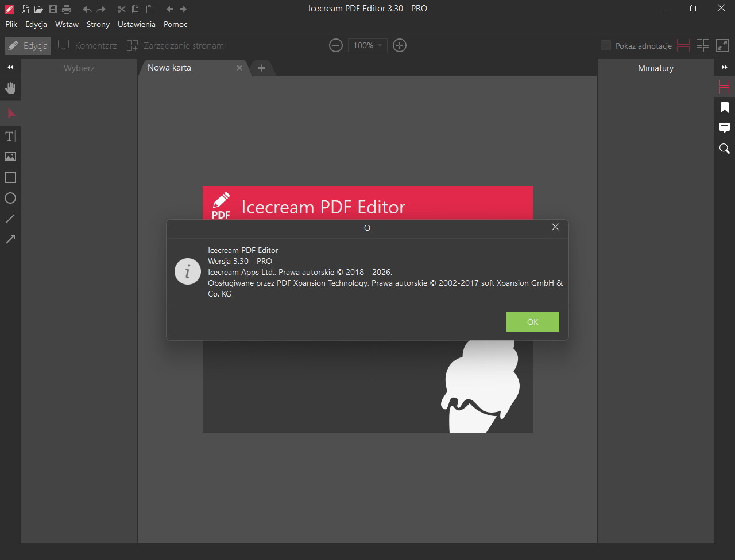Viewport: 735px width, 560px height.
Task: Select the insert Image tool
Action: point(10,157)
